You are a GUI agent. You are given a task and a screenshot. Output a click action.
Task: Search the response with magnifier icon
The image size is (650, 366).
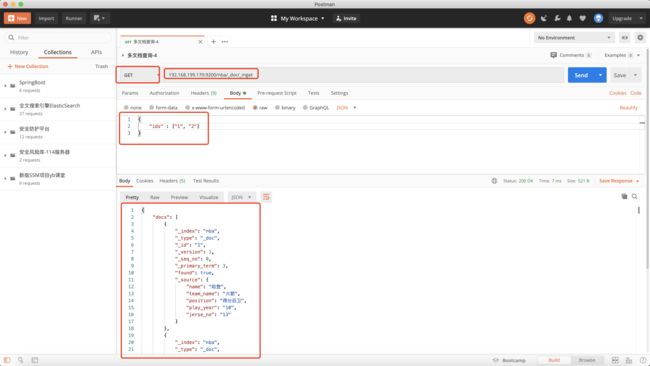tap(635, 196)
